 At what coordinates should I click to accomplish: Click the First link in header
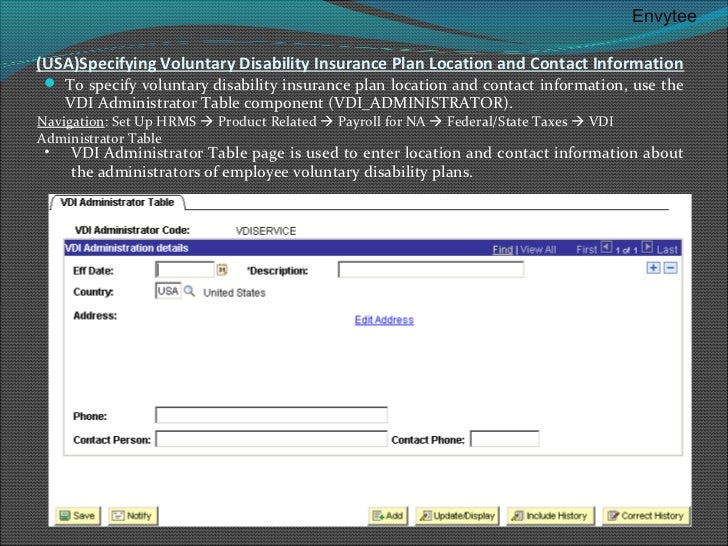[586, 250]
